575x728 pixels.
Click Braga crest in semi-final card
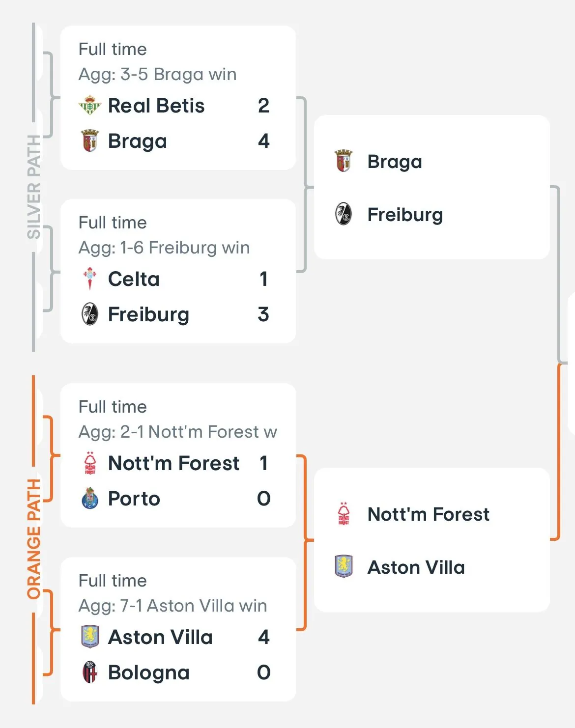coord(344,161)
